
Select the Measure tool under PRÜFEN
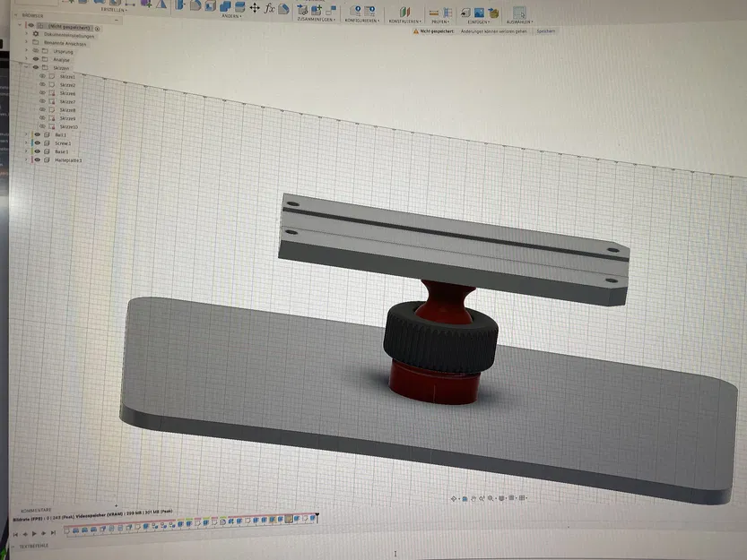click(434, 12)
